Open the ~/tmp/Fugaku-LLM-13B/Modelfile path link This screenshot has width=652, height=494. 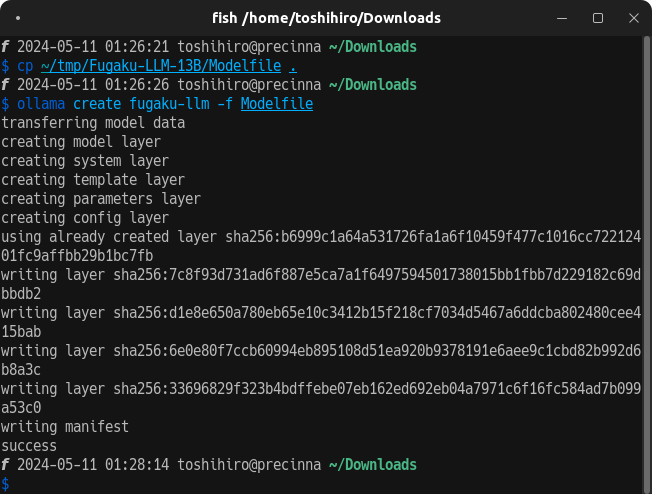tap(161, 66)
